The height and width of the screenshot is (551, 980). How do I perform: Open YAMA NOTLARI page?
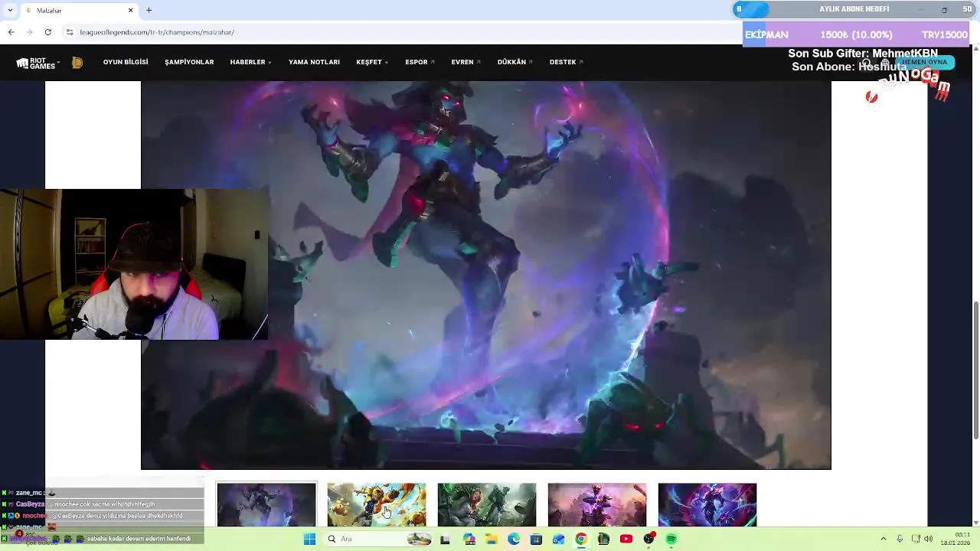point(314,62)
